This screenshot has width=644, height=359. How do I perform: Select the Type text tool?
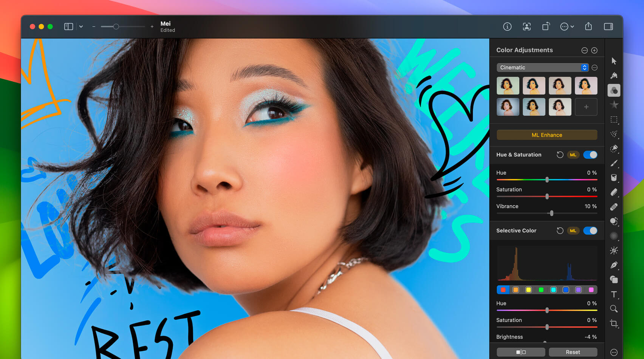[x=614, y=294]
